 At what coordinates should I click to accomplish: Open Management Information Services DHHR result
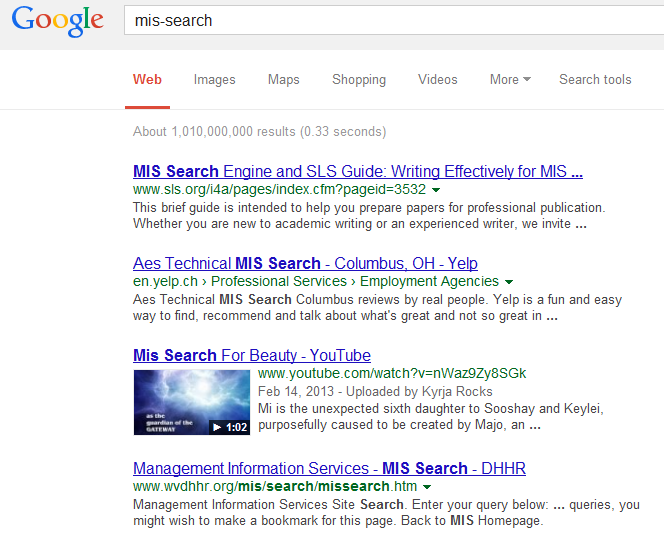(x=329, y=468)
